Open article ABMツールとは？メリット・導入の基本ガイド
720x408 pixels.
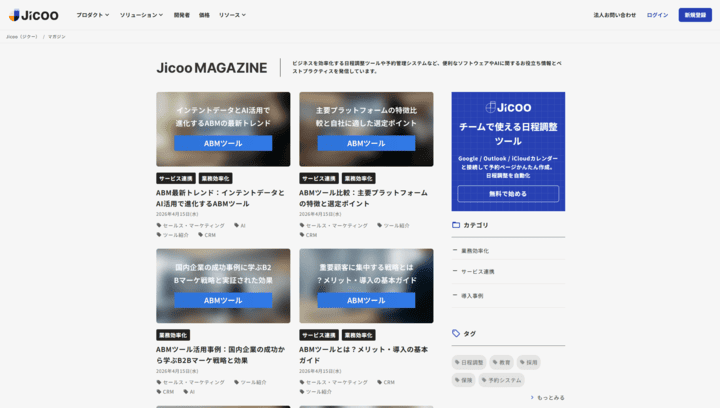363,355
